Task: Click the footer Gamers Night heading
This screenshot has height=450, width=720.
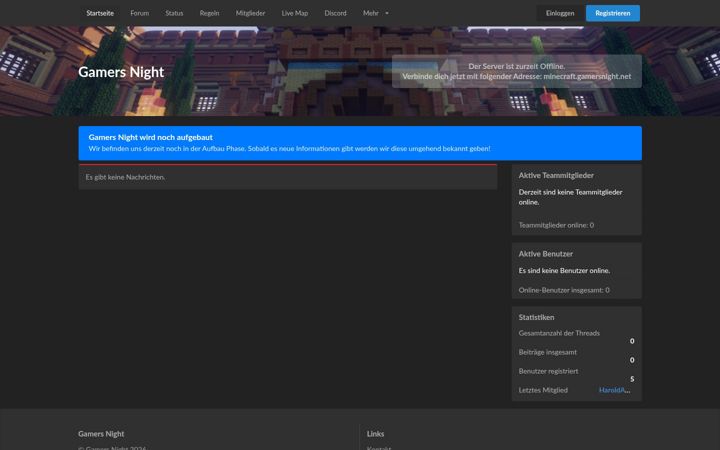Action: pos(101,434)
